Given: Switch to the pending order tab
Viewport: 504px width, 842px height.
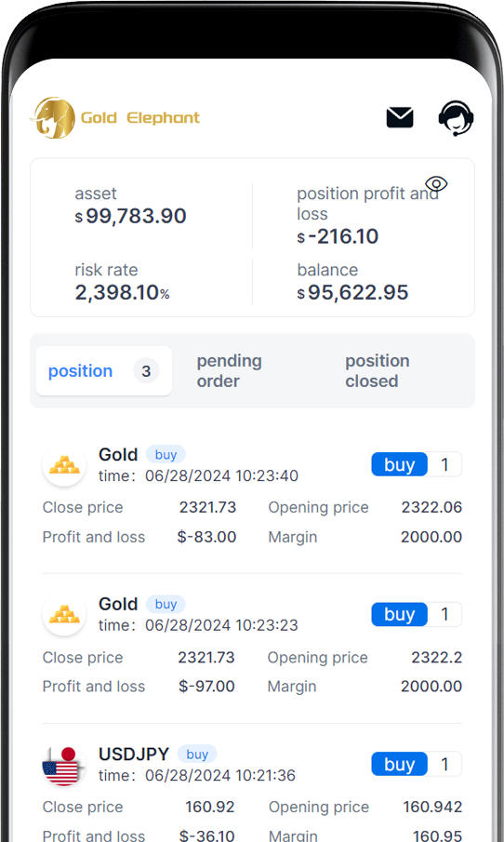Looking at the screenshot, I should point(229,371).
